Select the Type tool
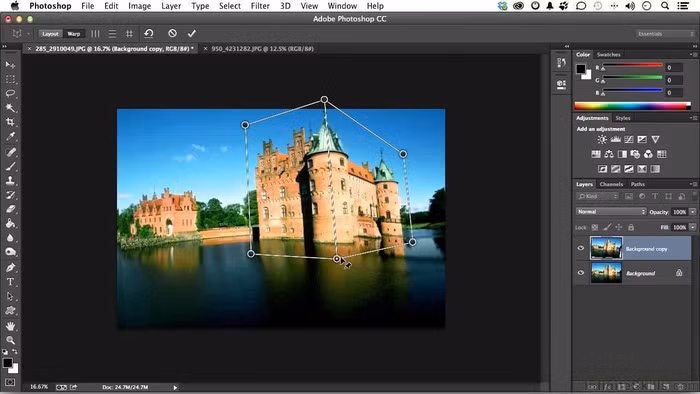700x394 pixels. [x=10, y=282]
